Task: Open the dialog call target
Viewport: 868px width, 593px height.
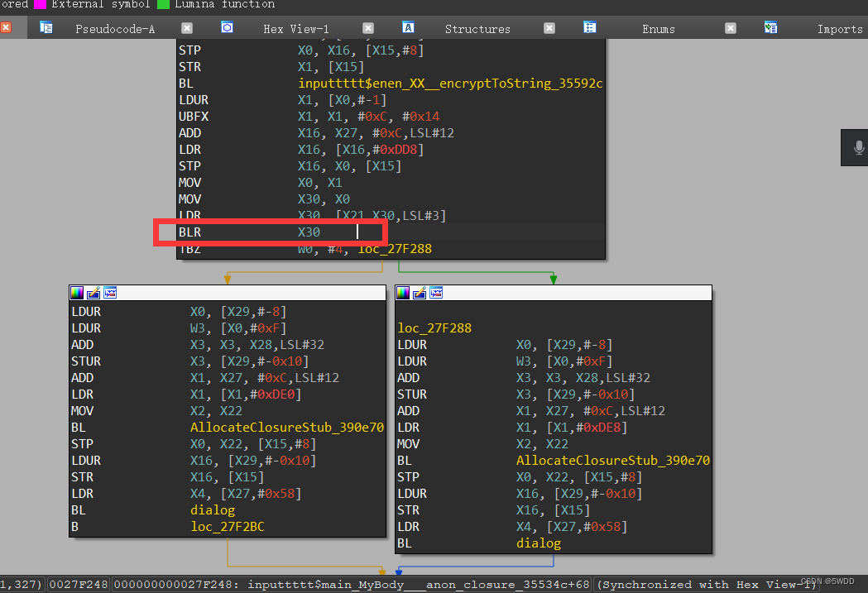Action: (213, 509)
